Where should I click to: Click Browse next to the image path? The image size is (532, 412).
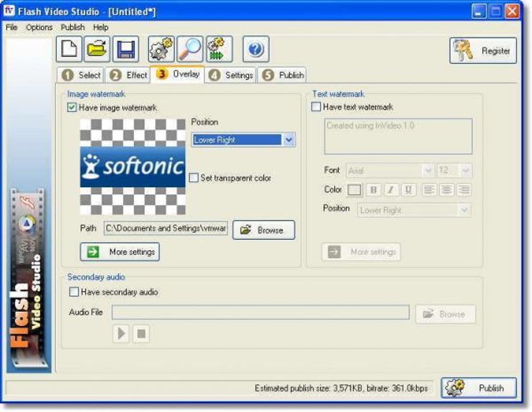pyautogui.click(x=263, y=230)
